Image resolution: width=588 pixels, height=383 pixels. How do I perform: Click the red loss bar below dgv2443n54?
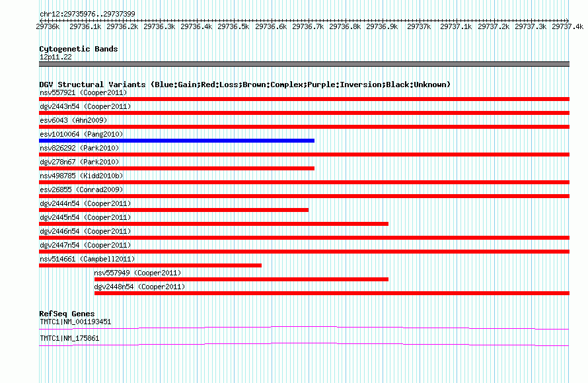(304, 113)
